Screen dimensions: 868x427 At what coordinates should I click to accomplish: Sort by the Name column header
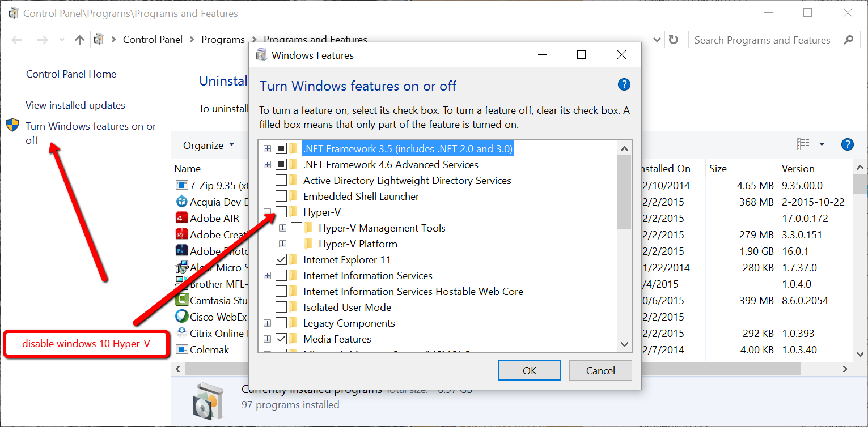point(187,169)
